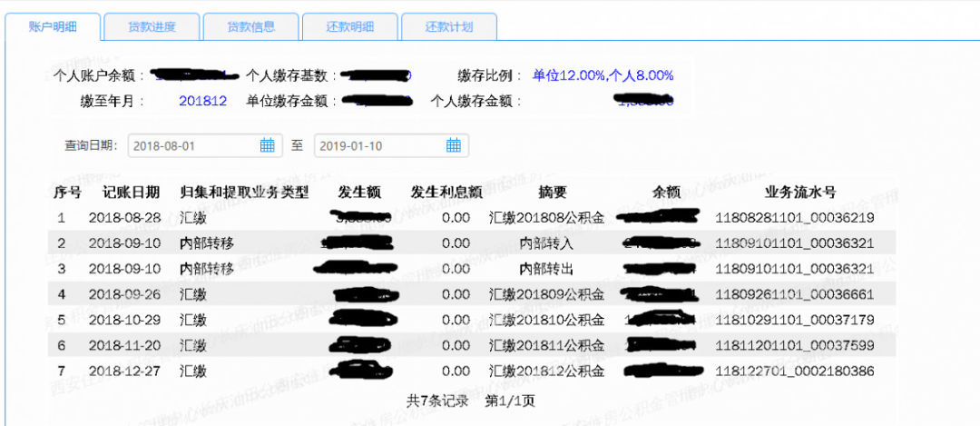Select the date cell 2018-09-26
This screenshot has width=980, height=426.
125,294
